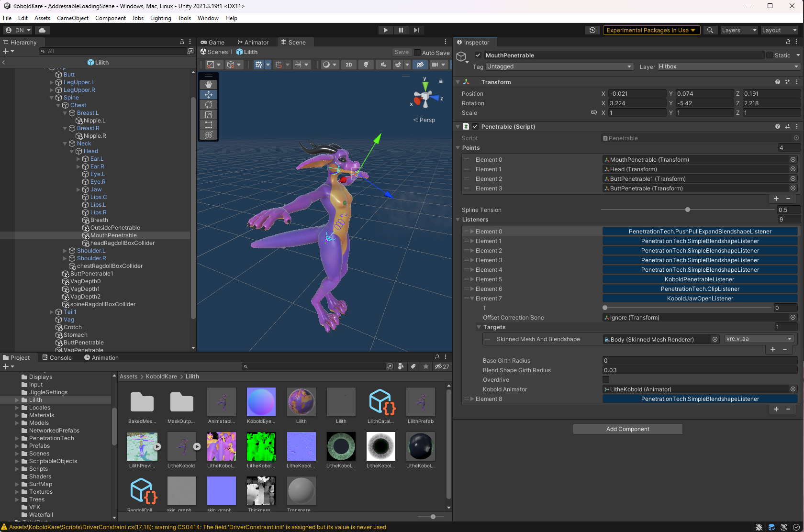Screen dimensions: 804x532
Task: Collapse Listeners Element 7 foldout
Action: (x=472, y=299)
